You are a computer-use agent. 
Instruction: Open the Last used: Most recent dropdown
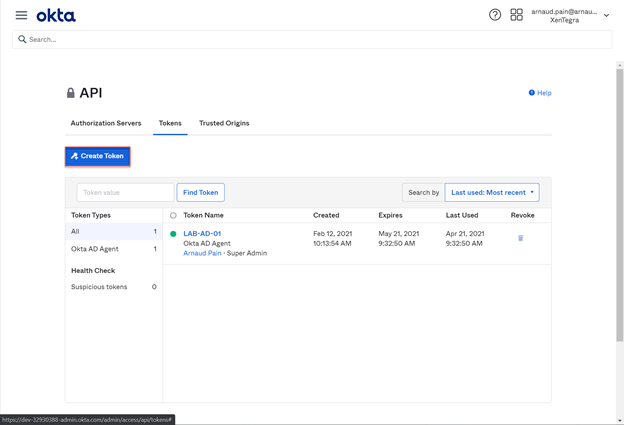pos(492,192)
